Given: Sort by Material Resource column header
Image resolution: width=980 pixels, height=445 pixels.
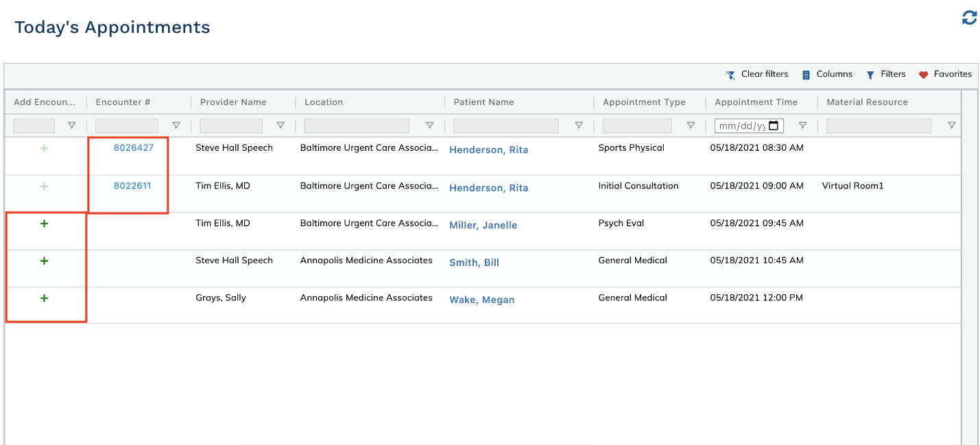Looking at the screenshot, I should [x=868, y=102].
